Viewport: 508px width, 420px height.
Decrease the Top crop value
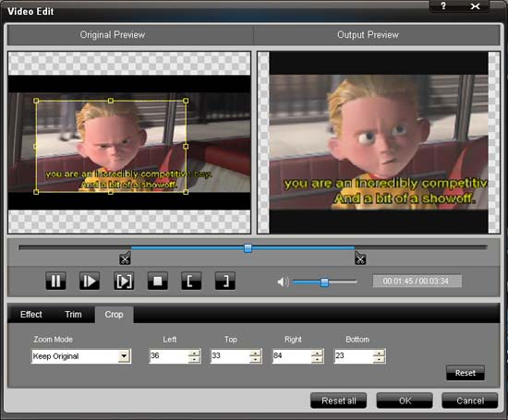256,359
